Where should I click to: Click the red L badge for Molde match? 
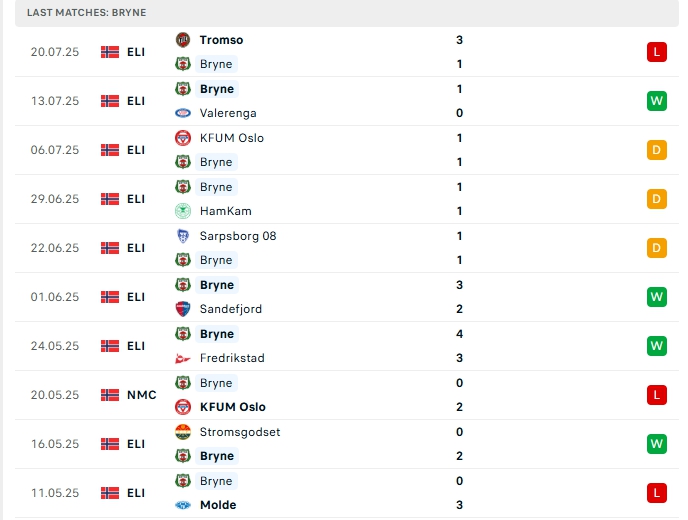point(656,493)
